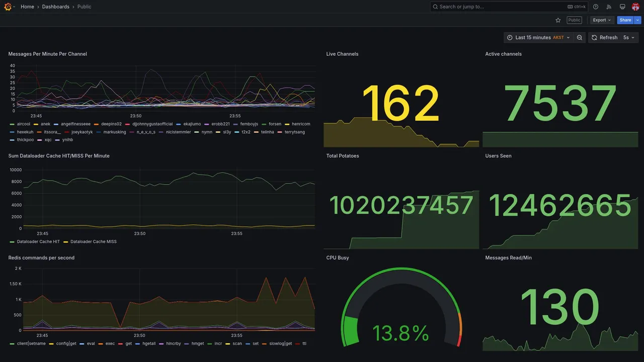The width and height of the screenshot is (644, 362).
Task: Open the 5s refresh interval dropdown
Action: pyautogui.click(x=629, y=38)
